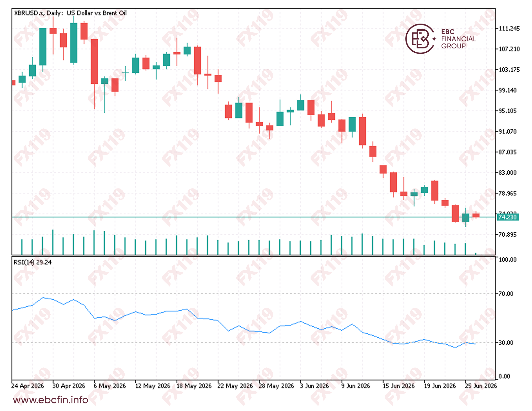Click the 111.245 price axis label

click(x=509, y=28)
